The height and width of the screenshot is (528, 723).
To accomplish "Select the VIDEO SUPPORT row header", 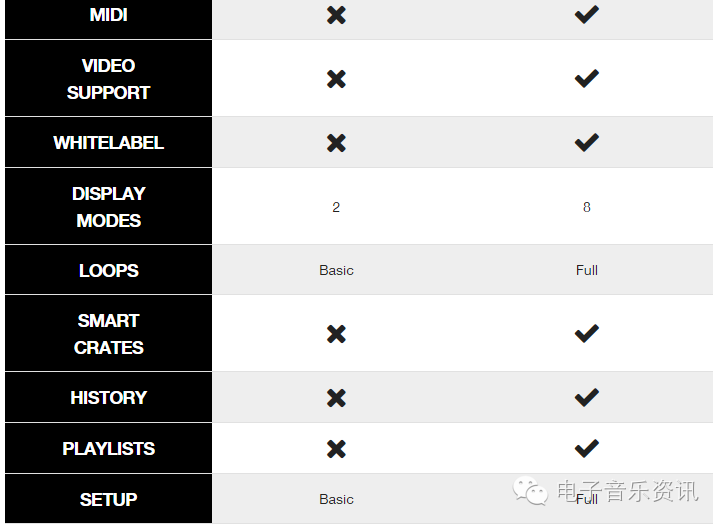I will point(108,79).
